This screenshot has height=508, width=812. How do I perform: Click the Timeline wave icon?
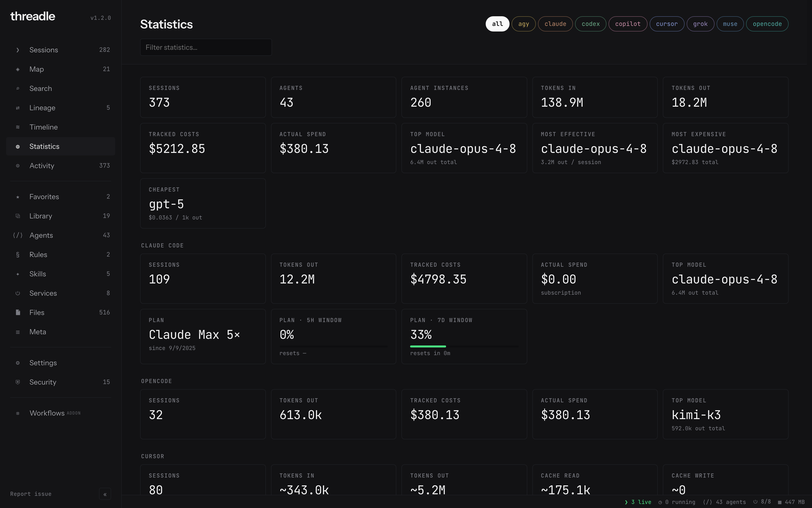[x=18, y=127]
